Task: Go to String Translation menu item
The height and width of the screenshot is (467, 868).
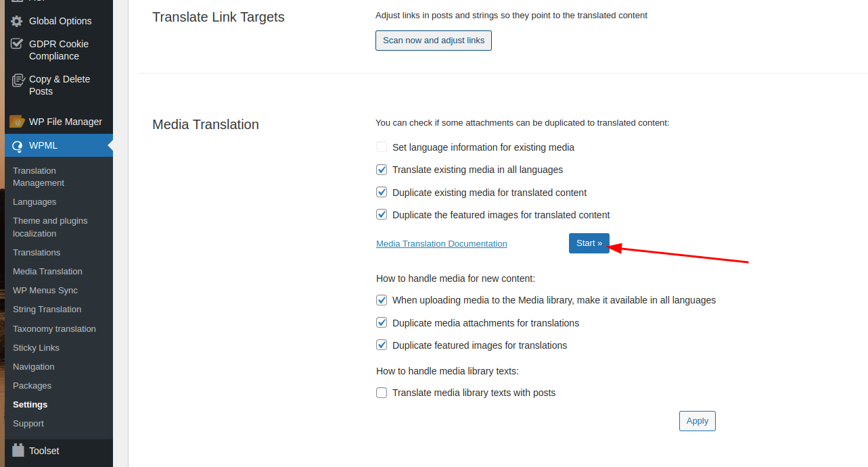Action: [x=47, y=310]
